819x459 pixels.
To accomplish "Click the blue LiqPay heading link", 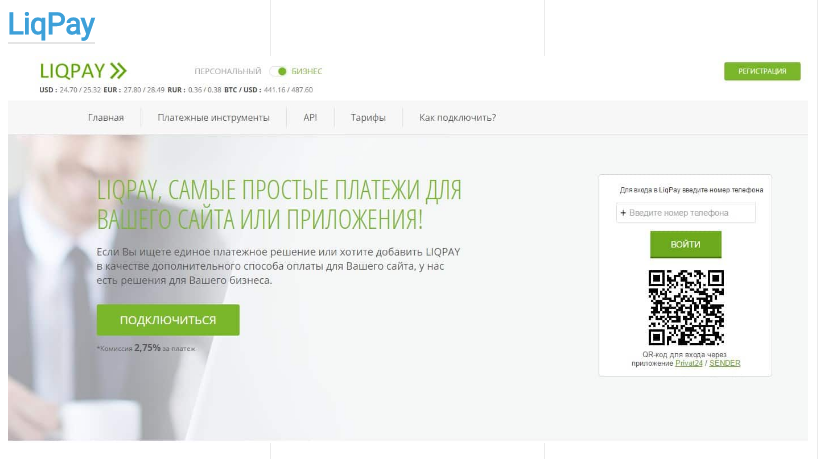I will [x=51, y=25].
